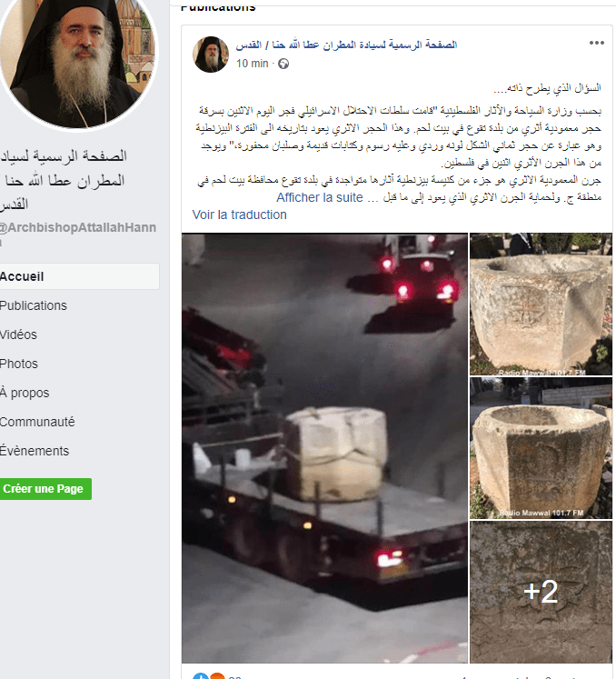
Task: Expand post text with Afficher la suite
Action: pos(320,197)
